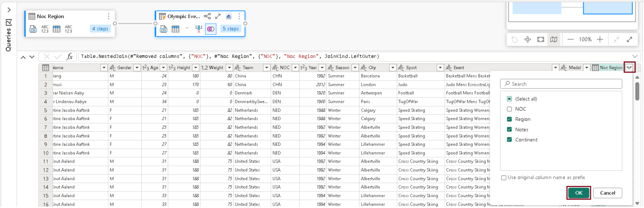Cancel the expand column dialog
The height and width of the screenshot is (208, 644).
607,193
